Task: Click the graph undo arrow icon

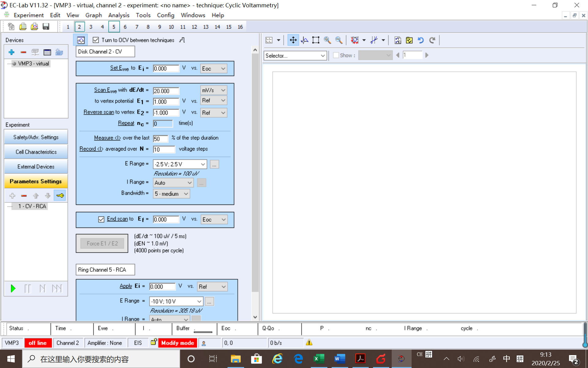Action: 420,40
